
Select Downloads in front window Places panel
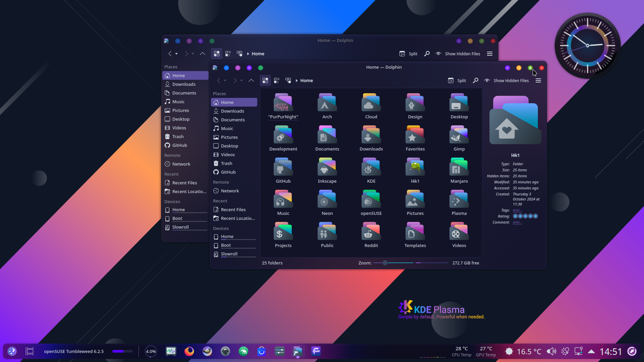tap(234, 111)
